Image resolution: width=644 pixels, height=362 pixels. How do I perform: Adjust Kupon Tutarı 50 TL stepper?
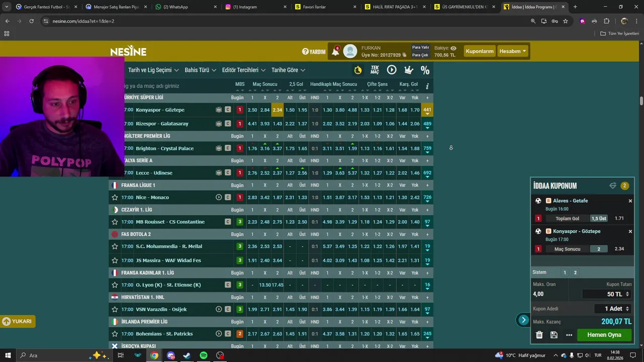tap(627, 294)
